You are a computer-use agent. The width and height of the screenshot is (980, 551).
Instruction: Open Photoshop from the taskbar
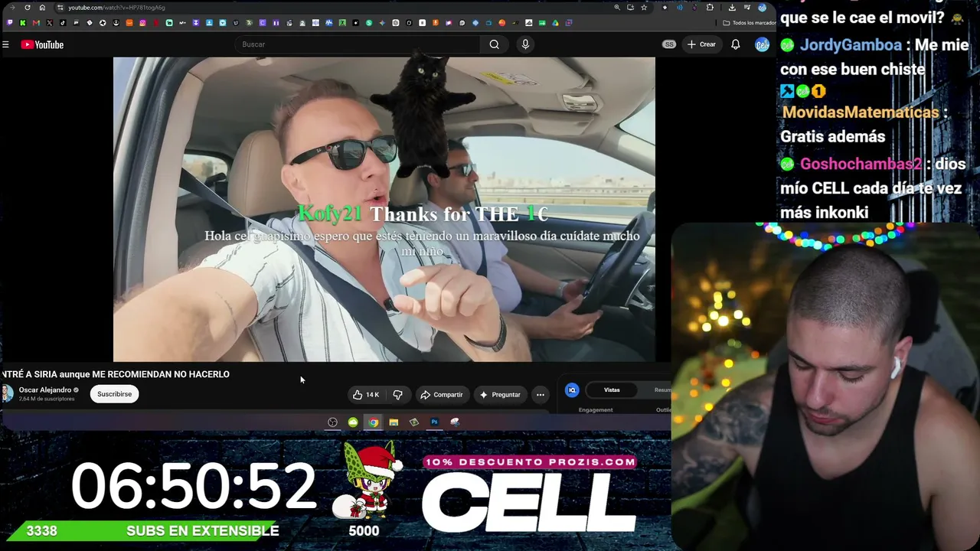[434, 422]
